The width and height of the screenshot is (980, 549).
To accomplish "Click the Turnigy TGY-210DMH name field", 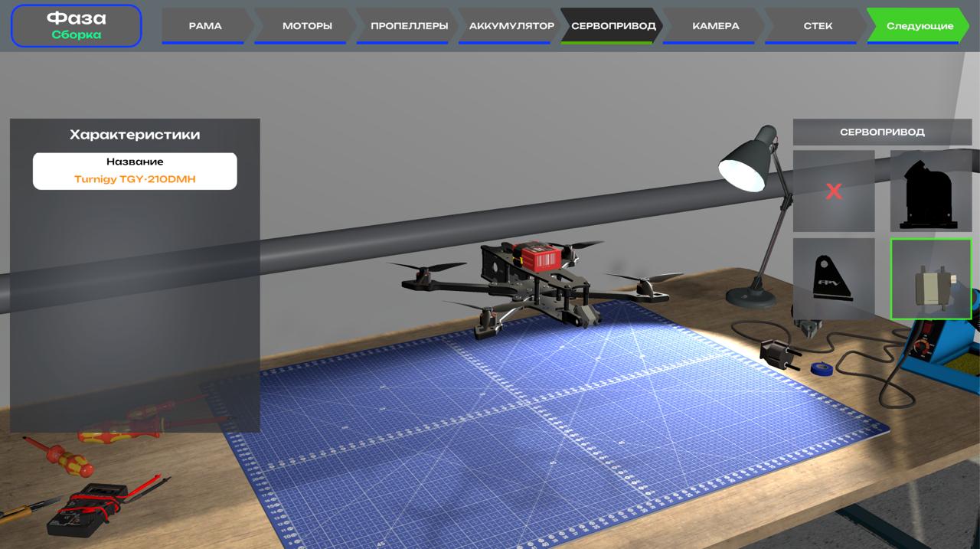I will (135, 172).
